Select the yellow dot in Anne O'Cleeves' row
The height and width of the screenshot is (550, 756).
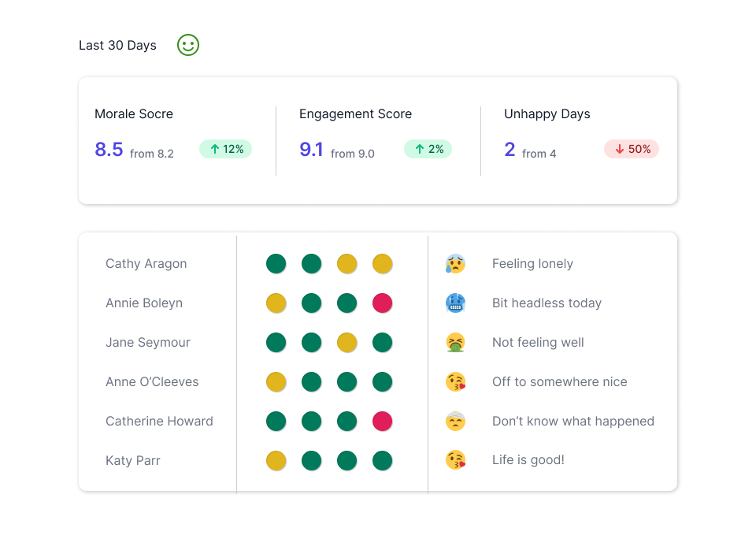[276, 381]
